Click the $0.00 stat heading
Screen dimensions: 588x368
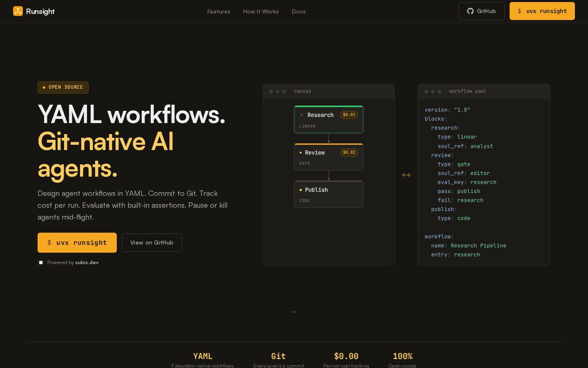tap(346, 356)
